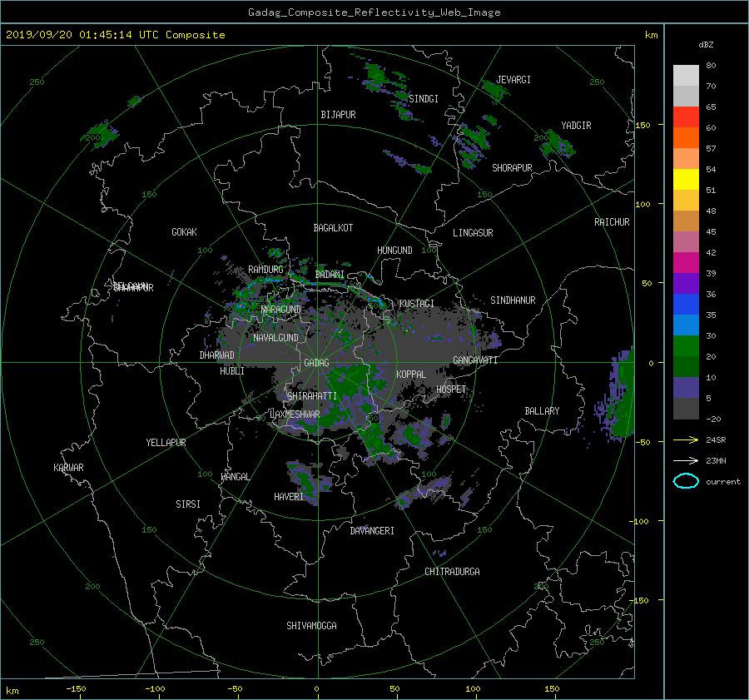This screenshot has height=700, width=749.
Task: Click the CHITRADURGA city label
Action: (x=453, y=572)
